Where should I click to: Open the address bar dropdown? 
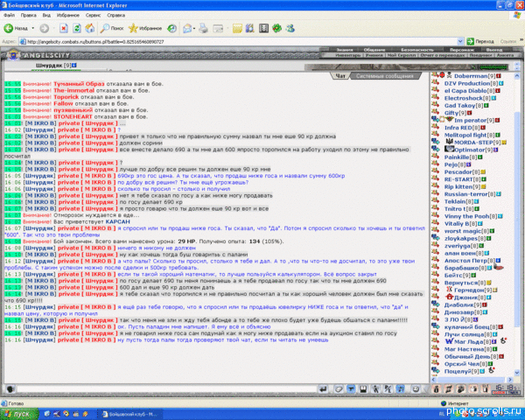tap(460, 41)
